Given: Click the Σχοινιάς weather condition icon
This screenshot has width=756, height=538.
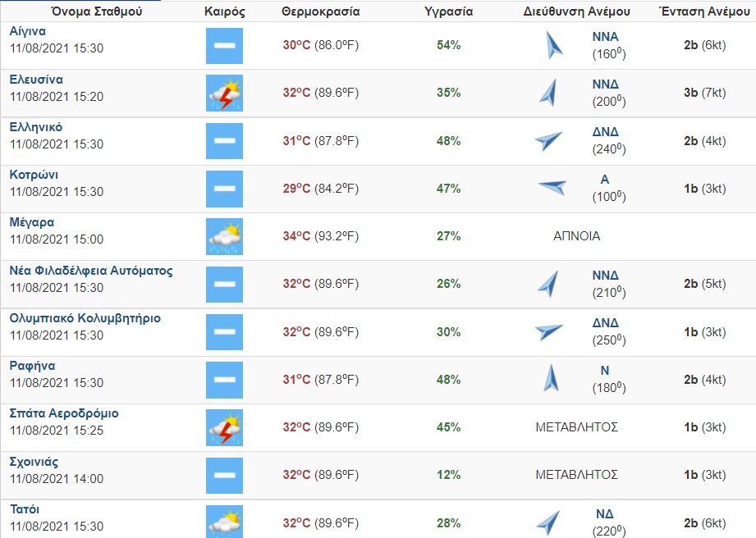Looking at the screenshot, I should point(224,475).
